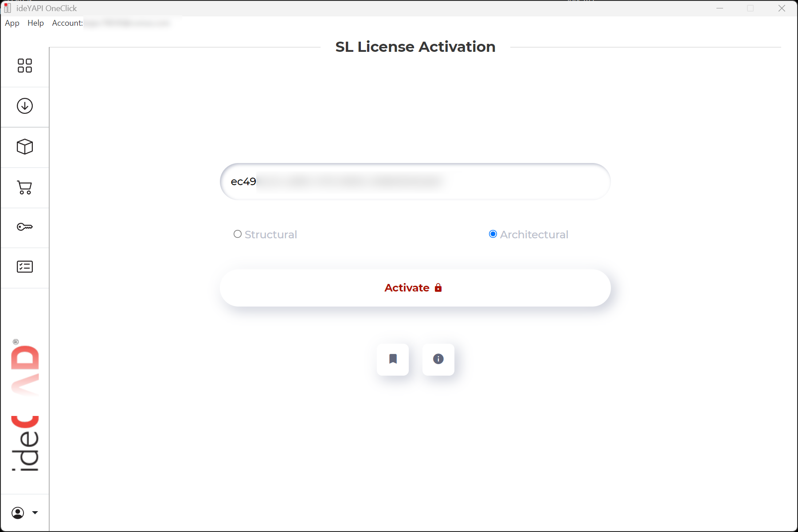This screenshot has width=798, height=532.
Task: Open the App menu
Action: pos(12,23)
